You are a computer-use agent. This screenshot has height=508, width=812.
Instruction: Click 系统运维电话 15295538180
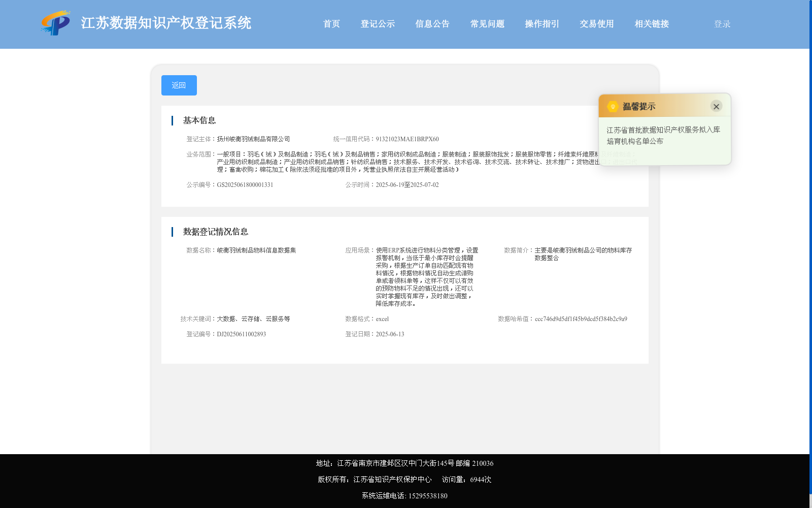(404, 496)
